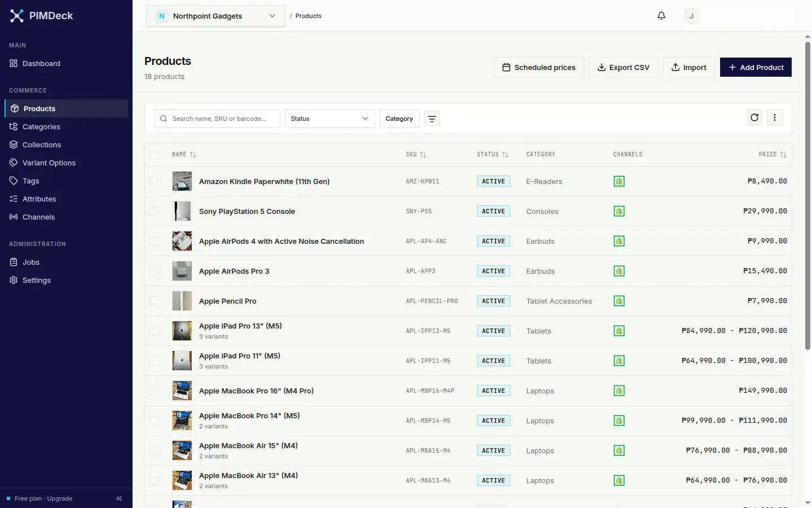Collapse the sidebar with the double chevron

coord(119,498)
